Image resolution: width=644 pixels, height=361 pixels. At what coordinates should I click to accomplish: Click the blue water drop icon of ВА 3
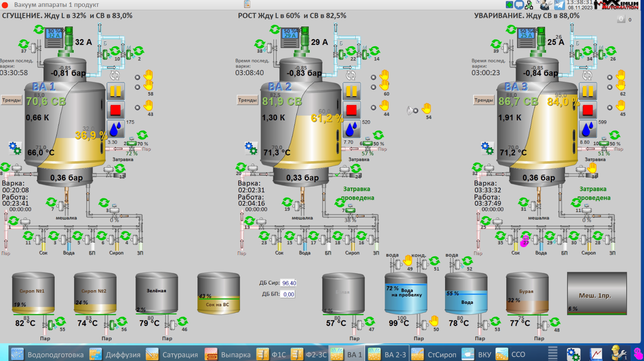[x=588, y=129]
